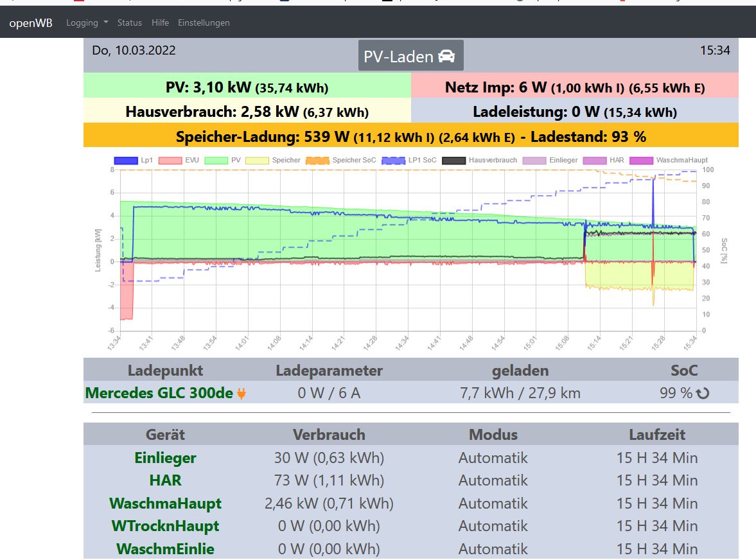Screen dimensions: 756x560
Task: Click the SoC refresh icon next to 99 %
Action: pyautogui.click(x=703, y=393)
